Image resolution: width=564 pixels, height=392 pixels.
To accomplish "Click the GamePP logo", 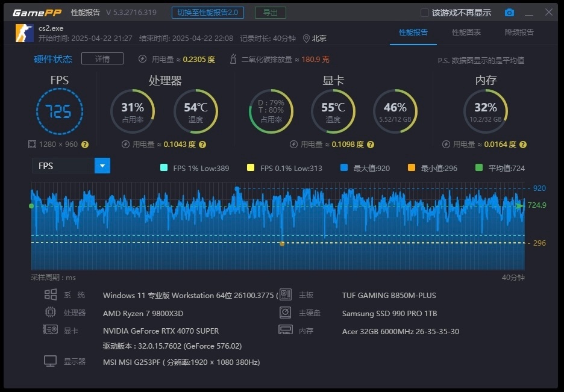I will (x=37, y=13).
